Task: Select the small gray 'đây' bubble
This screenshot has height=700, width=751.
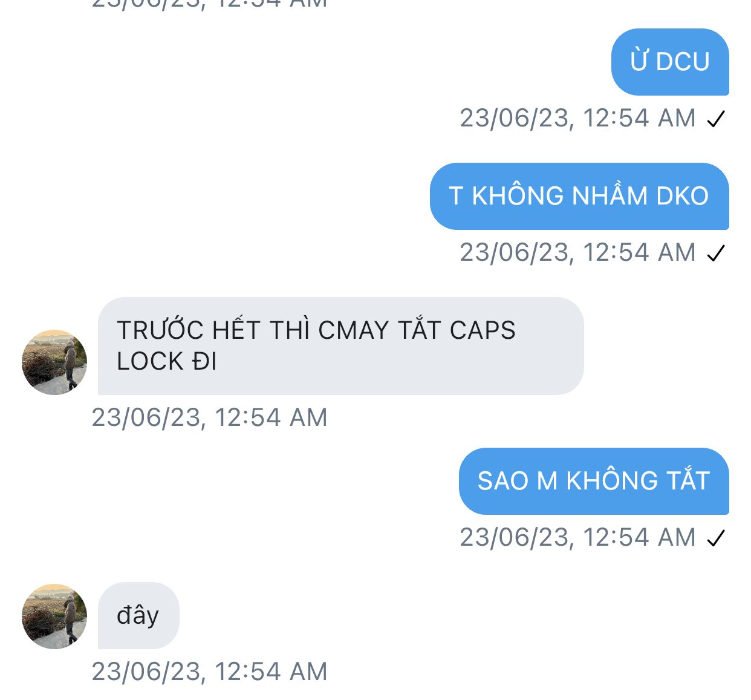Action: coord(138,615)
